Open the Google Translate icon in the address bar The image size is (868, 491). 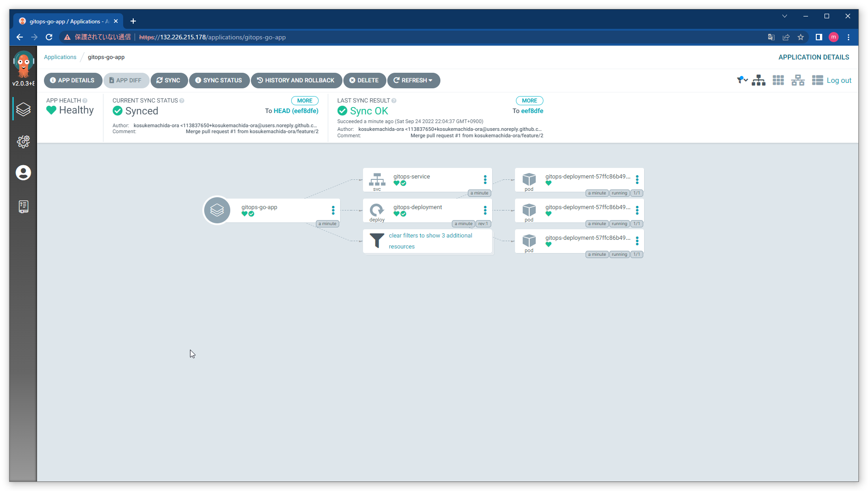pyautogui.click(x=771, y=37)
